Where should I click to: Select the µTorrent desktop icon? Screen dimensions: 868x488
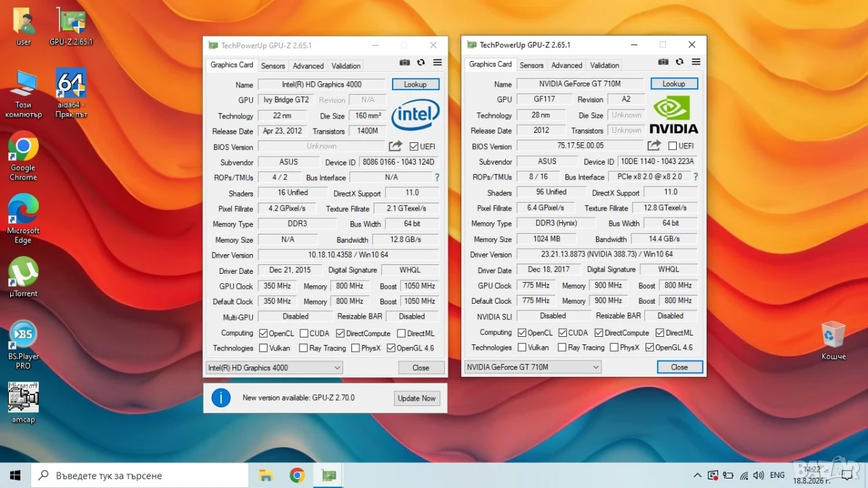point(23,277)
